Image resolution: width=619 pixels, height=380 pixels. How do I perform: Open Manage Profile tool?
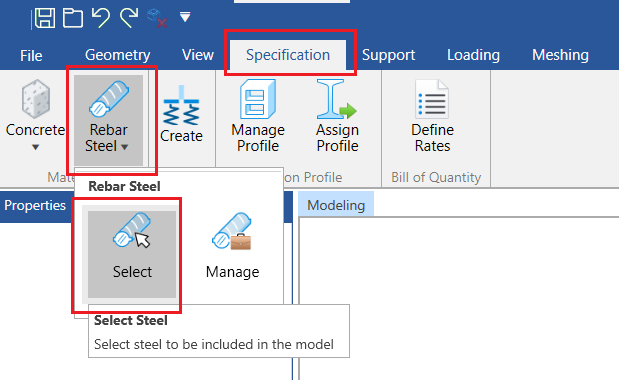(x=258, y=116)
